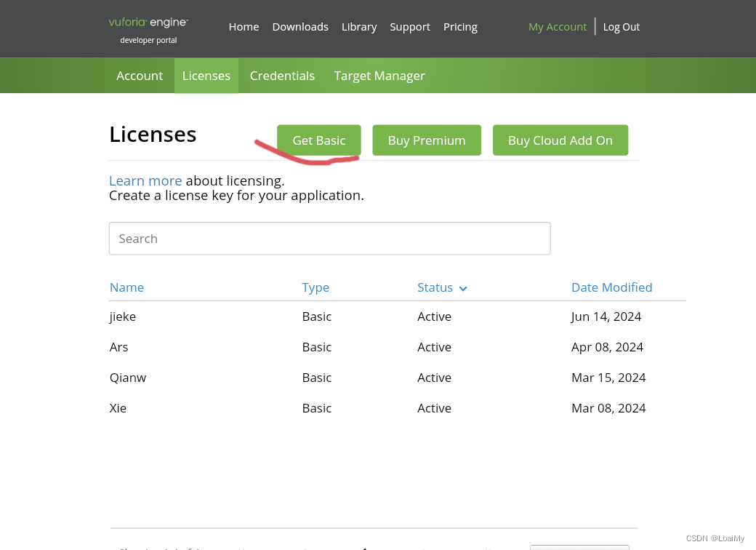Open the jieke license
Viewport: 756px width, 550px height.
click(122, 316)
